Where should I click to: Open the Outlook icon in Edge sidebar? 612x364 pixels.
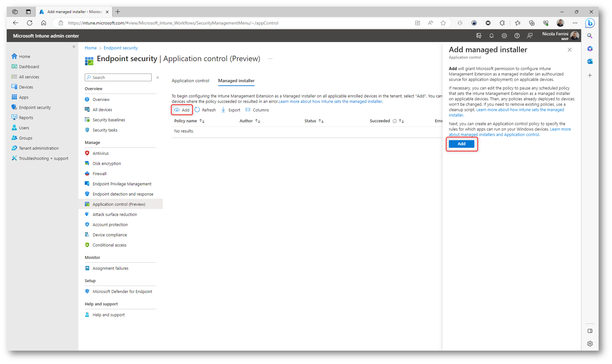pyautogui.click(x=590, y=61)
